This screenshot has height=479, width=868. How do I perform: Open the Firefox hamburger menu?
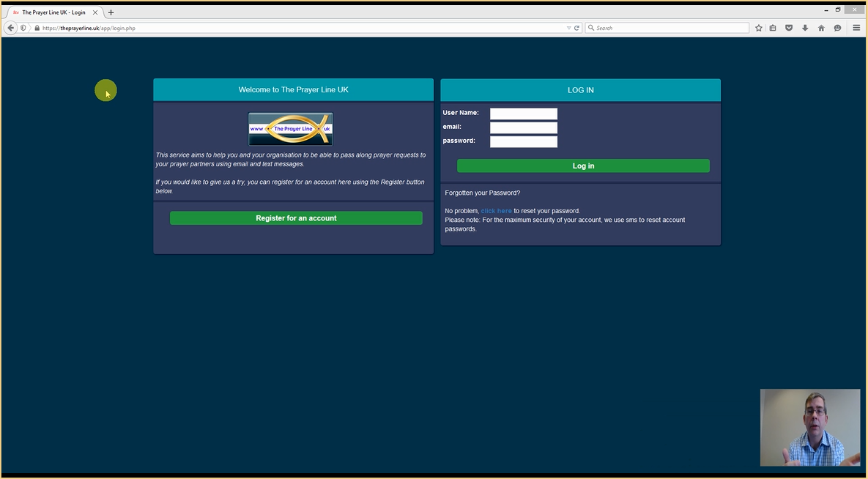tap(856, 28)
